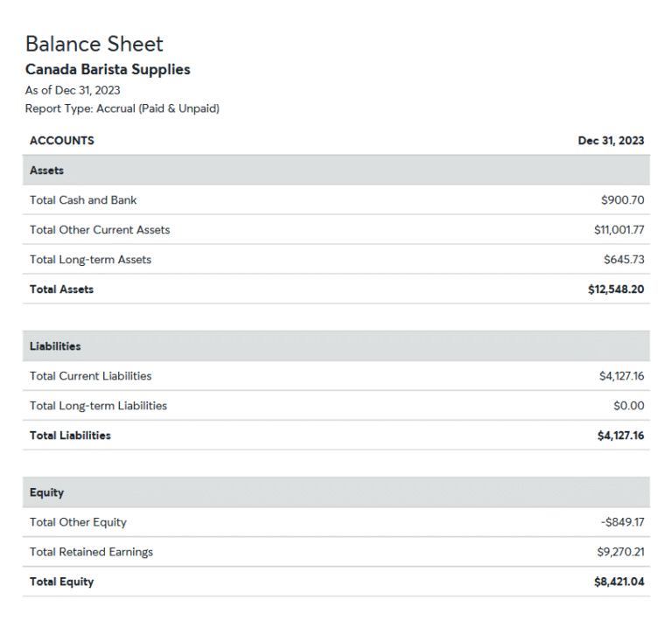Click Report Type: Accrual (Paid & Unpaid) line
This screenshot has height=621, width=672.
[x=122, y=108]
